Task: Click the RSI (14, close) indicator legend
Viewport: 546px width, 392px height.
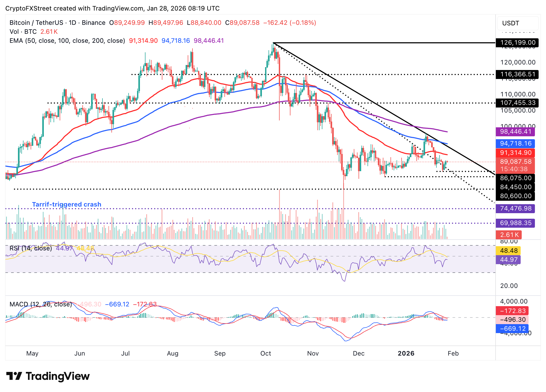Action: (31, 248)
